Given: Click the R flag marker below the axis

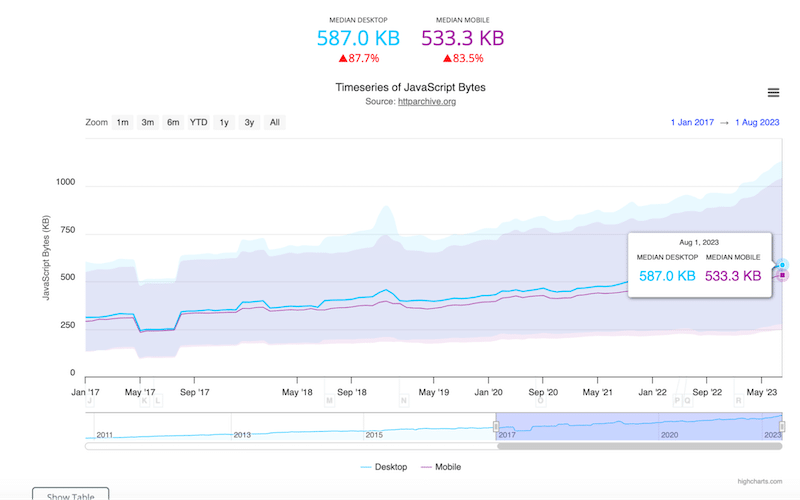Looking at the screenshot, I should coord(738,401).
